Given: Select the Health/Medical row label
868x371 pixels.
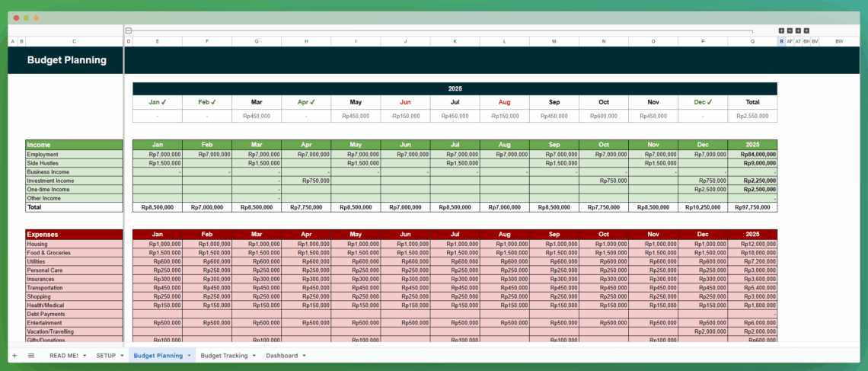Looking at the screenshot, I should (74, 305).
